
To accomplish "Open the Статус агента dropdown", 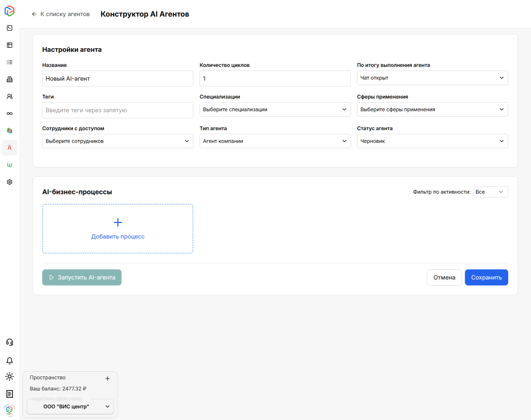I will pos(432,141).
